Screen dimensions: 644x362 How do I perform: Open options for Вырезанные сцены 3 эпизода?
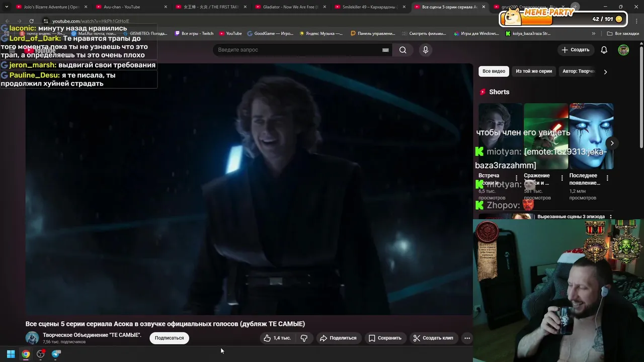coord(611,217)
